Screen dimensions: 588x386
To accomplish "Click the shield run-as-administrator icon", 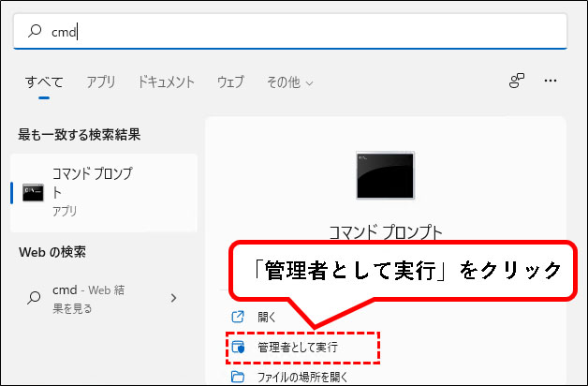I will pyautogui.click(x=238, y=348).
